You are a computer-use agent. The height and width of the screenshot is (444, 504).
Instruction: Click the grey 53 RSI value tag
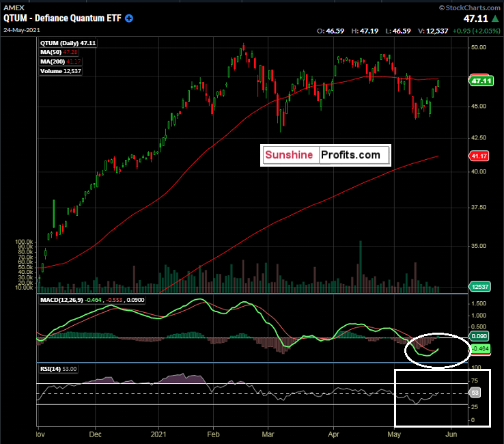tap(475, 393)
